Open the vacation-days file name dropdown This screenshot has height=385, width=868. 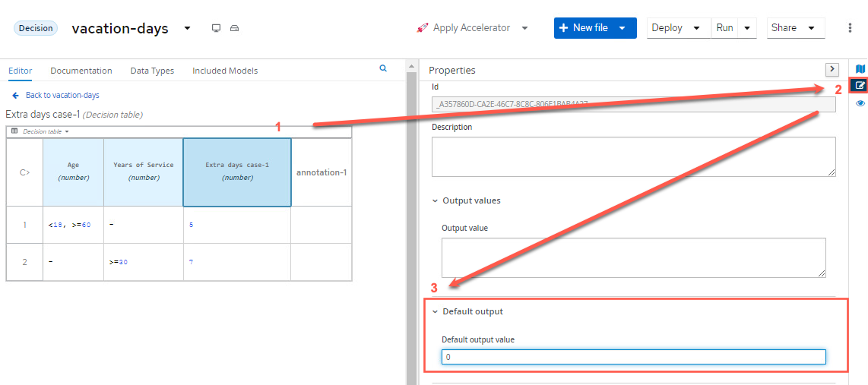pos(187,28)
